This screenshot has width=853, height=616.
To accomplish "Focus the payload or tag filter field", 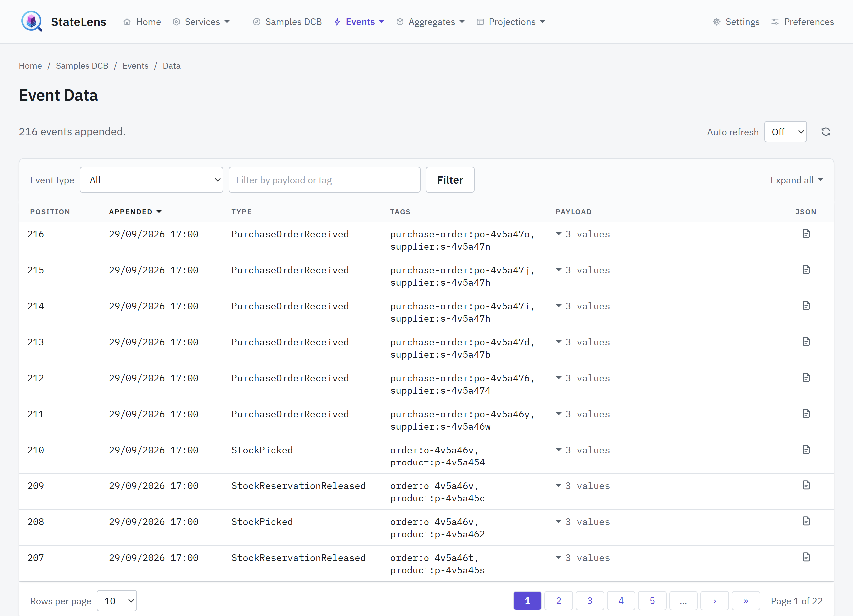I will (324, 180).
